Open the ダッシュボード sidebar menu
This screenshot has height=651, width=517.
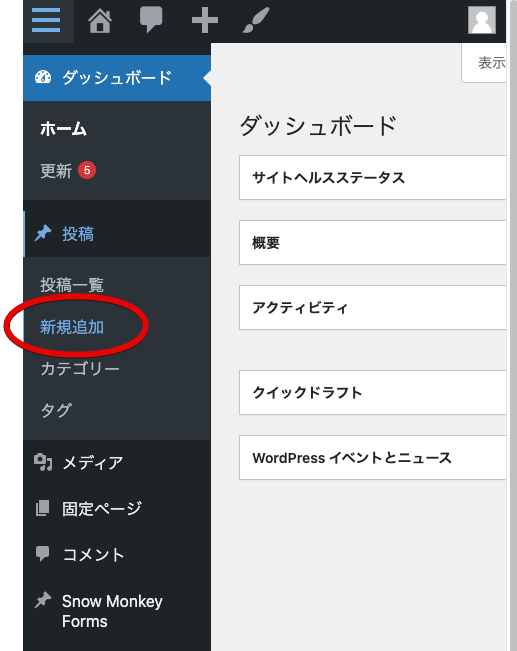117,78
